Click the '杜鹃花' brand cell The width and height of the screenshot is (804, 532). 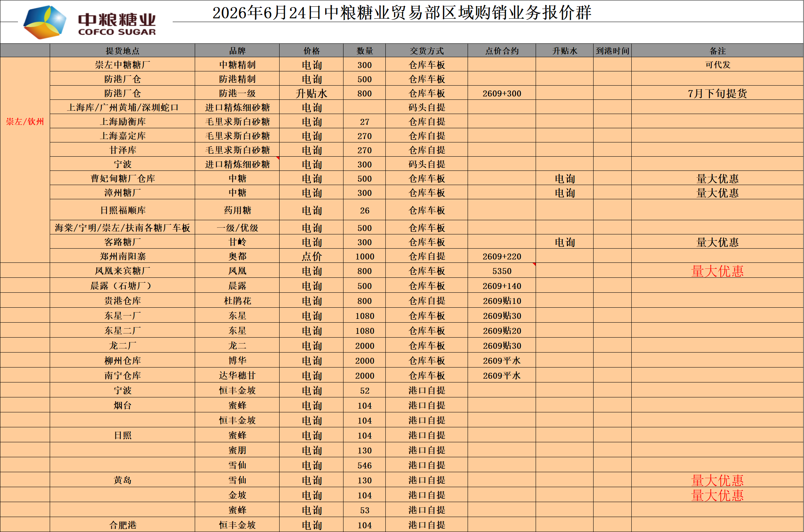(x=237, y=301)
